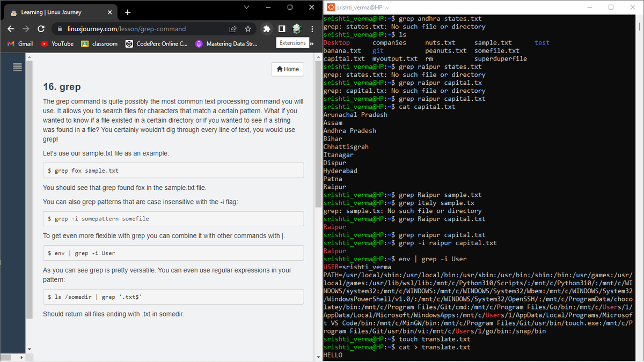Screen dimensions: 644x362
Task: Click the 'grep fox sample.txt' code block
Action: (x=173, y=171)
